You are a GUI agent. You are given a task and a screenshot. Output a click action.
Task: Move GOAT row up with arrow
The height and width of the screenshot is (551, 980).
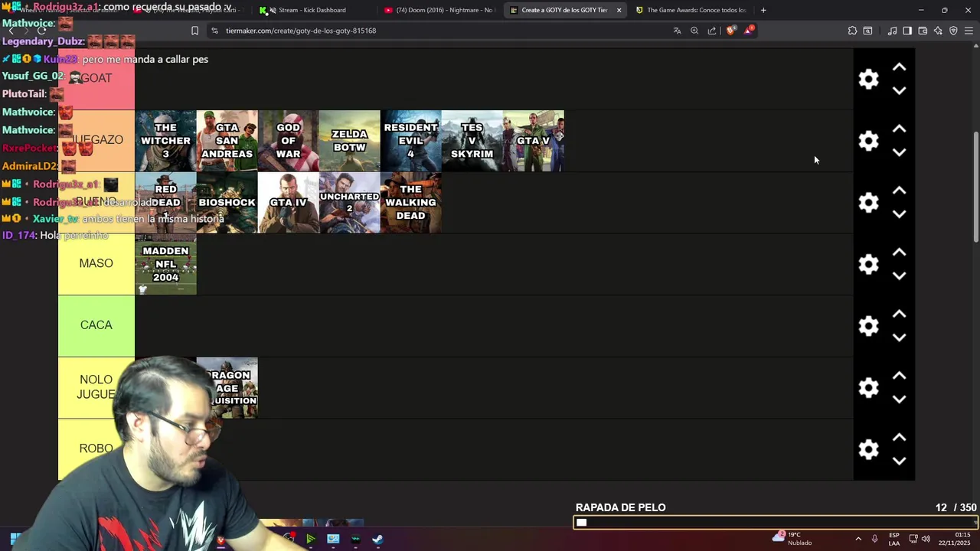[900, 67]
